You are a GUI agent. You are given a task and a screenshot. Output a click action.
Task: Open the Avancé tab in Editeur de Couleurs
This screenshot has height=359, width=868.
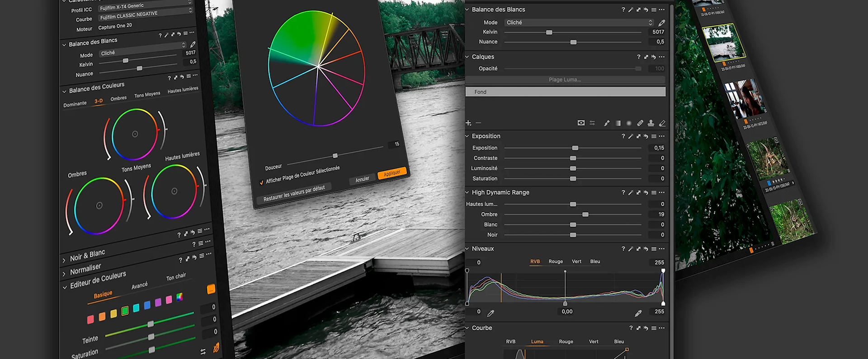139,286
